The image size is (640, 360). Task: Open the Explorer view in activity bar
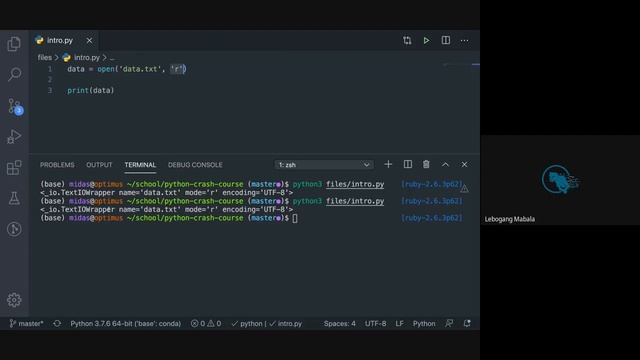pyautogui.click(x=14, y=44)
